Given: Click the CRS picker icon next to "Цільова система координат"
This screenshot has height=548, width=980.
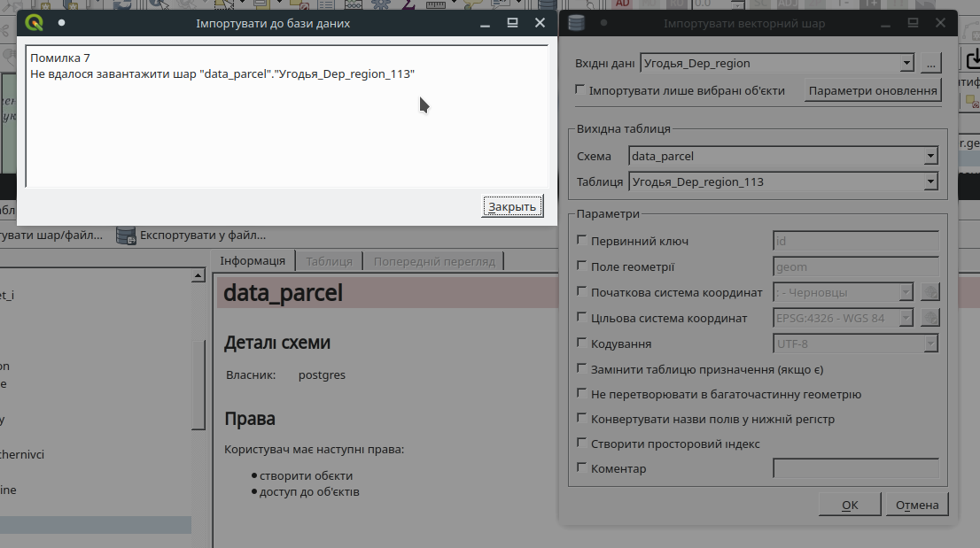Looking at the screenshot, I should [x=929, y=317].
